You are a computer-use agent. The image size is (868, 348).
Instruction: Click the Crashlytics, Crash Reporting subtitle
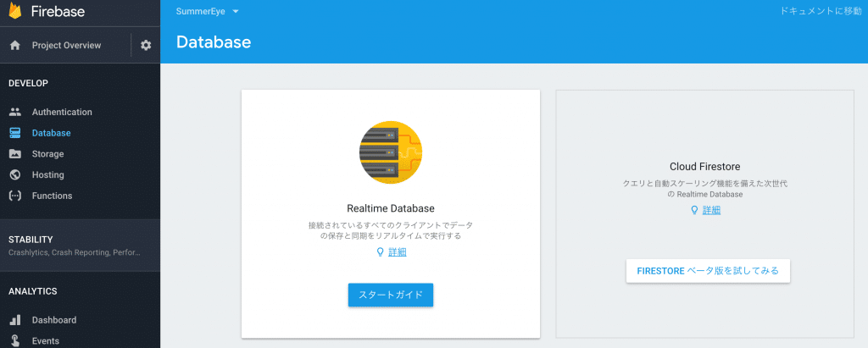[75, 252]
